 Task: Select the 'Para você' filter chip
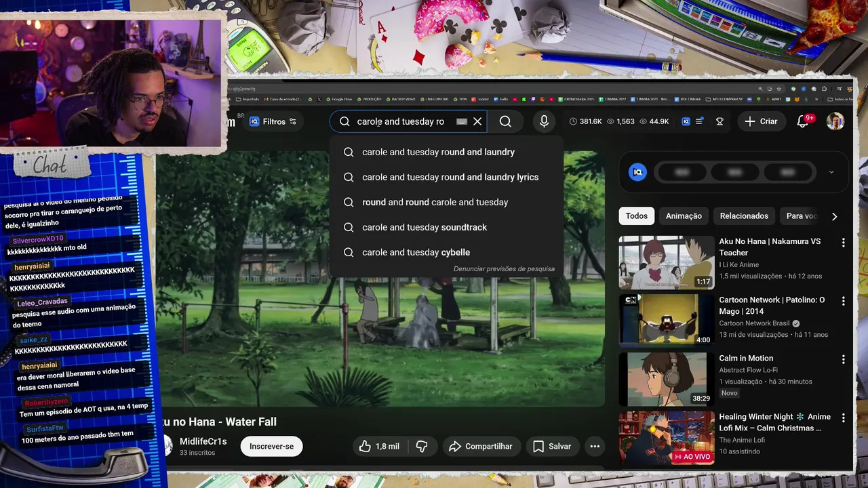(801, 216)
